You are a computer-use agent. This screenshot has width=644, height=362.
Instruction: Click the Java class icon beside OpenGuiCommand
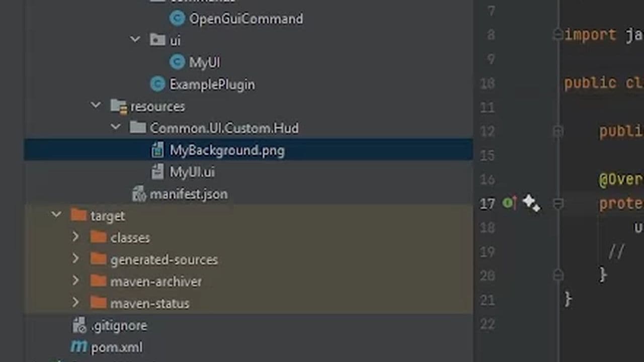tap(177, 19)
